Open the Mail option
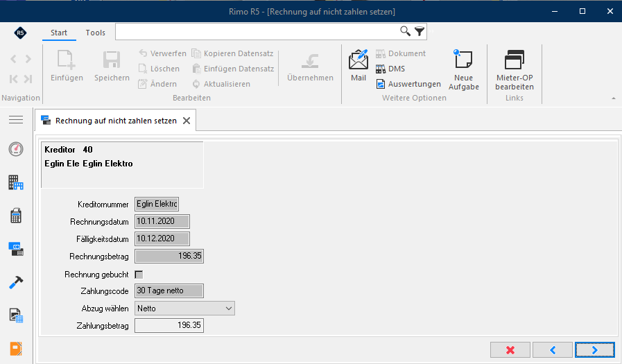The height and width of the screenshot is (364, 622). [x=358, y=66]
